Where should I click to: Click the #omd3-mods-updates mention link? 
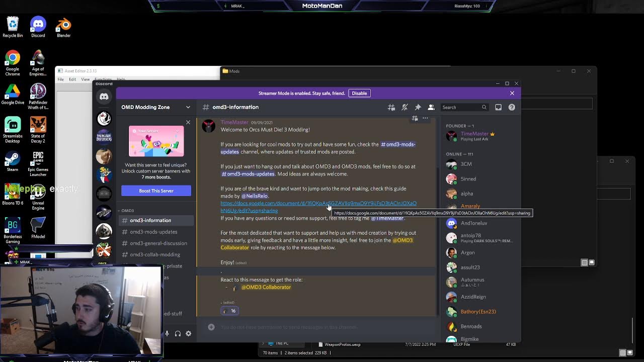click(x=248, y=174)
